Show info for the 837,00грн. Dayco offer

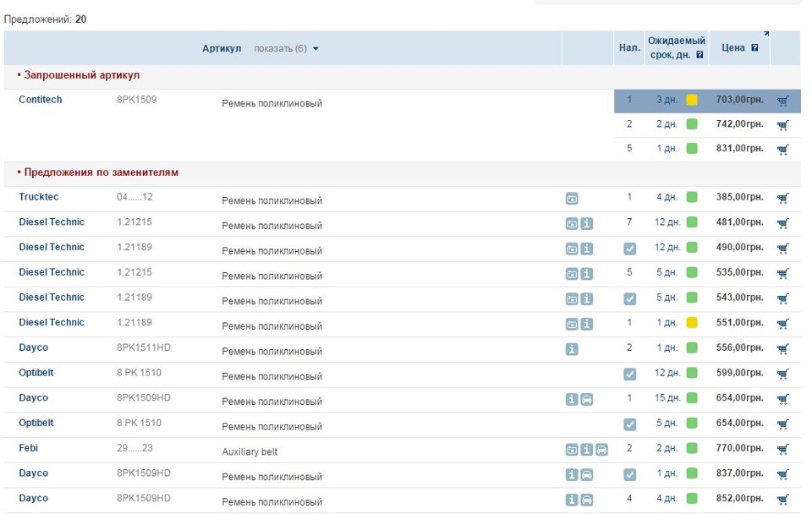coord(572,474)
